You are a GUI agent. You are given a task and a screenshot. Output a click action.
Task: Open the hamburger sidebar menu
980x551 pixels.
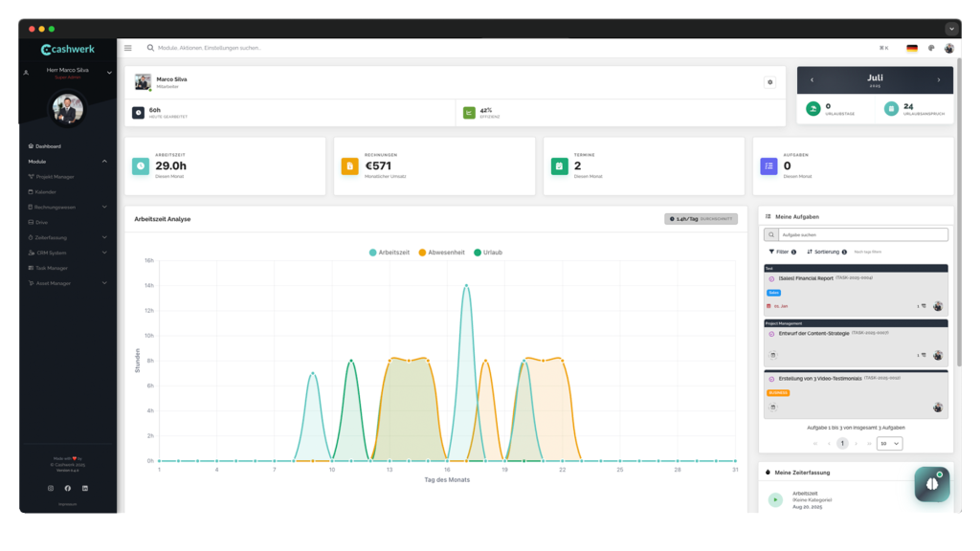point(128,48)
